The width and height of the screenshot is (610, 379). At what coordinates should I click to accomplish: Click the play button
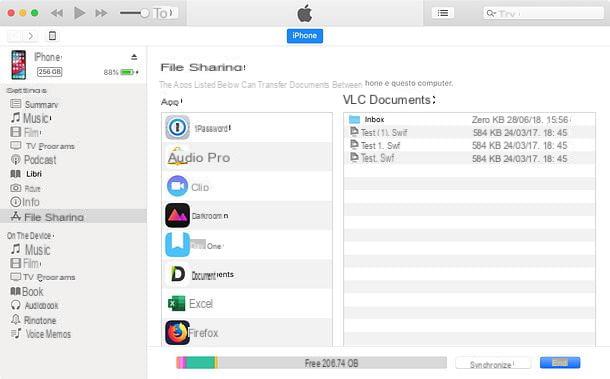tap(79, 13)
